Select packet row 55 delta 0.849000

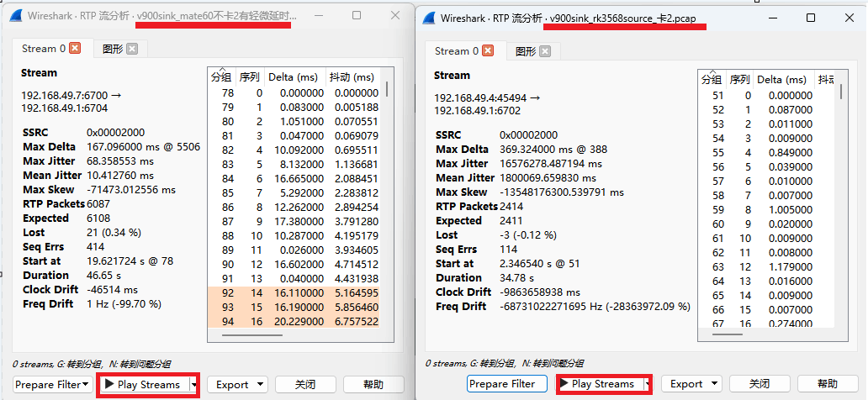tap(767, 153)
